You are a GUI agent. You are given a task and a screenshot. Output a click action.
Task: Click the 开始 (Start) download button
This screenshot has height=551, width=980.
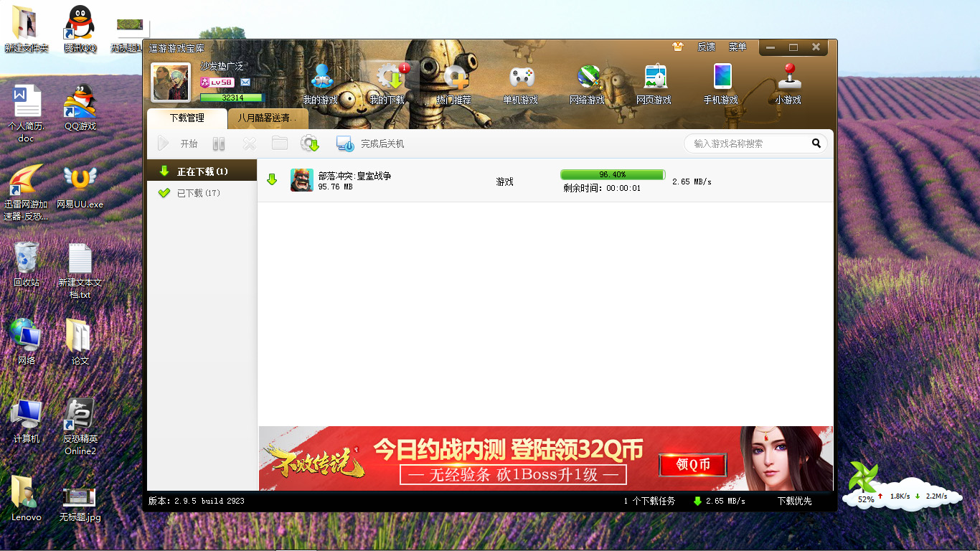coord(177,143)
